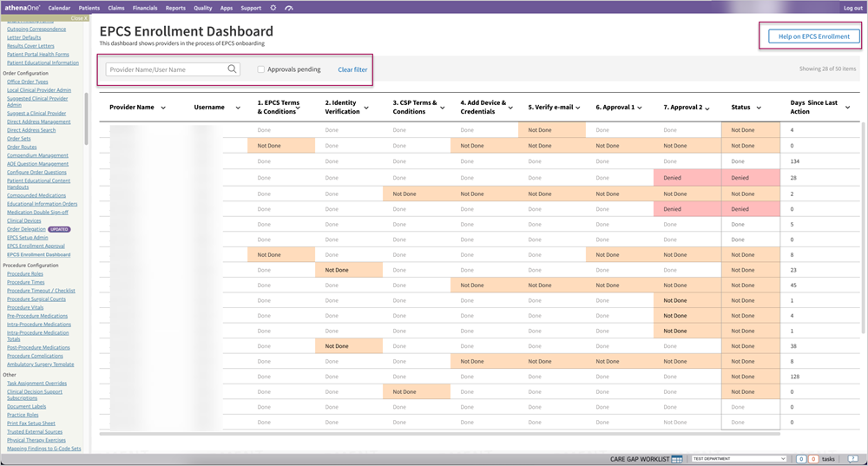868x466 pixels.
Task: Open the EPCS Enrollment Approval link
Action: [x=36, y=246]
